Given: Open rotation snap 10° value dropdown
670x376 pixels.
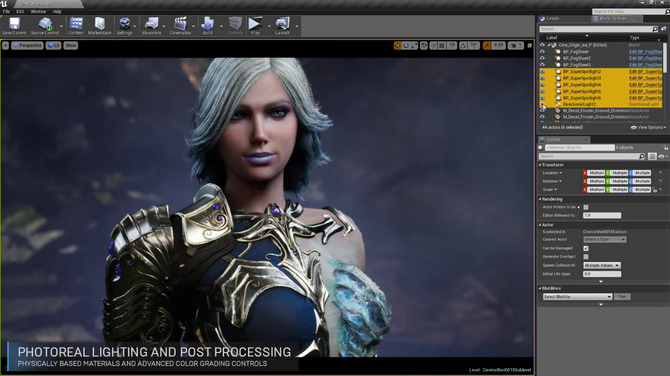Looking at the screenshot, I should pos(473,45).
